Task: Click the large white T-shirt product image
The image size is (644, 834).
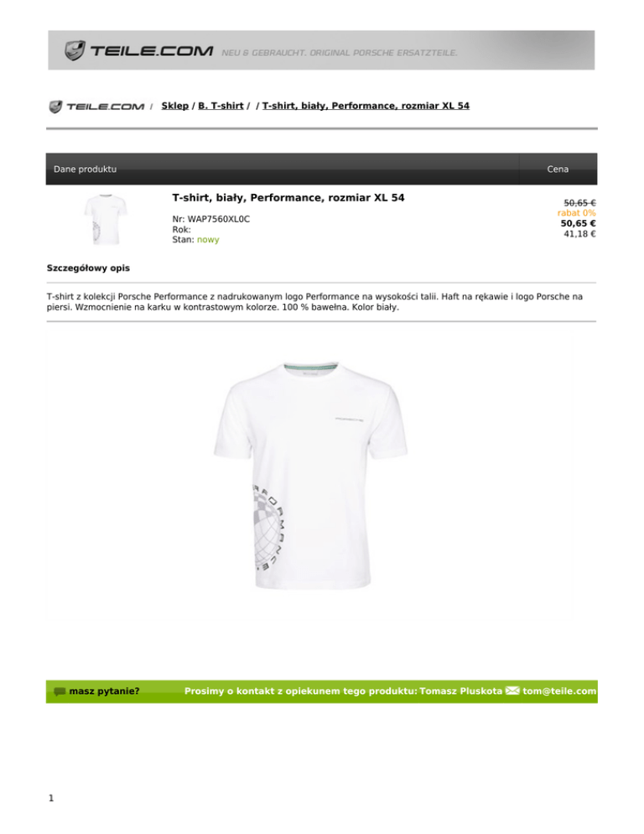Action: pos(310,476)
